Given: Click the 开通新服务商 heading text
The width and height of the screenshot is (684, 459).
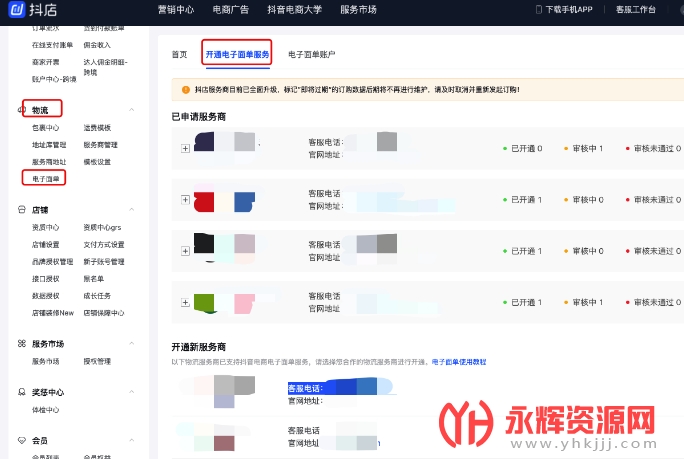Looking at the screenshot, I should 198,347.
